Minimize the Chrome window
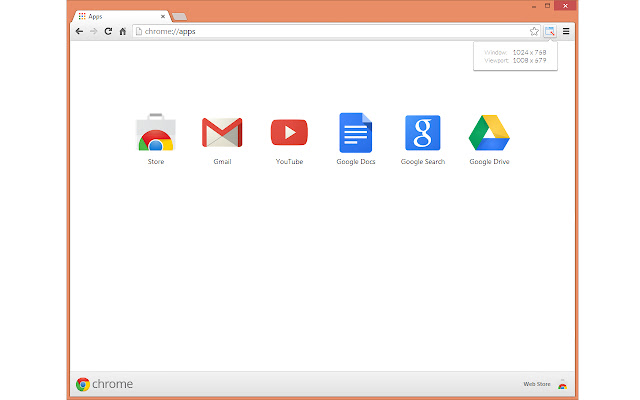Screen dimensions: 640x400 (533, 6)
